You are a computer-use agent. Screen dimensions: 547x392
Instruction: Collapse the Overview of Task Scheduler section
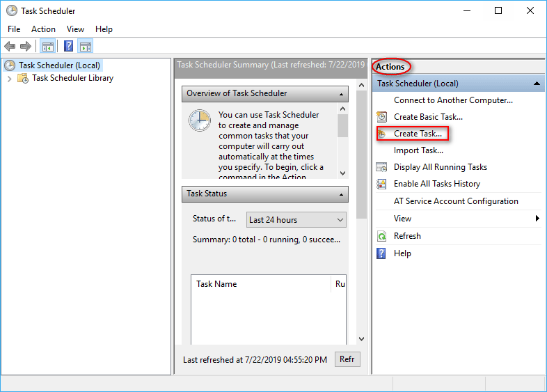pos(342,94)
